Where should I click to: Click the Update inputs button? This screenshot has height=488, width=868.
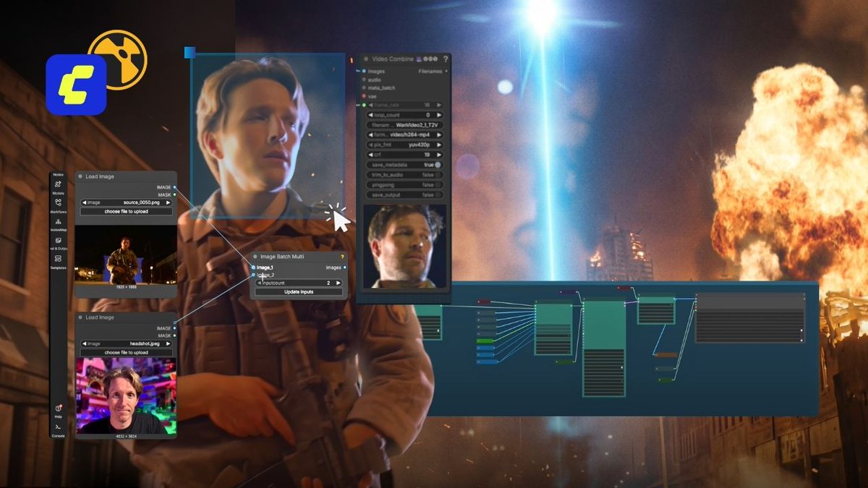(x=299, y=292)
